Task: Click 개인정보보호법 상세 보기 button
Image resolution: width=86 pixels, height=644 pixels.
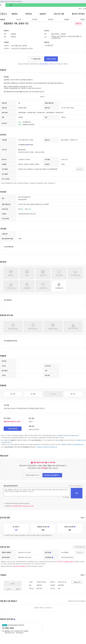Action: tap(32, 475)
